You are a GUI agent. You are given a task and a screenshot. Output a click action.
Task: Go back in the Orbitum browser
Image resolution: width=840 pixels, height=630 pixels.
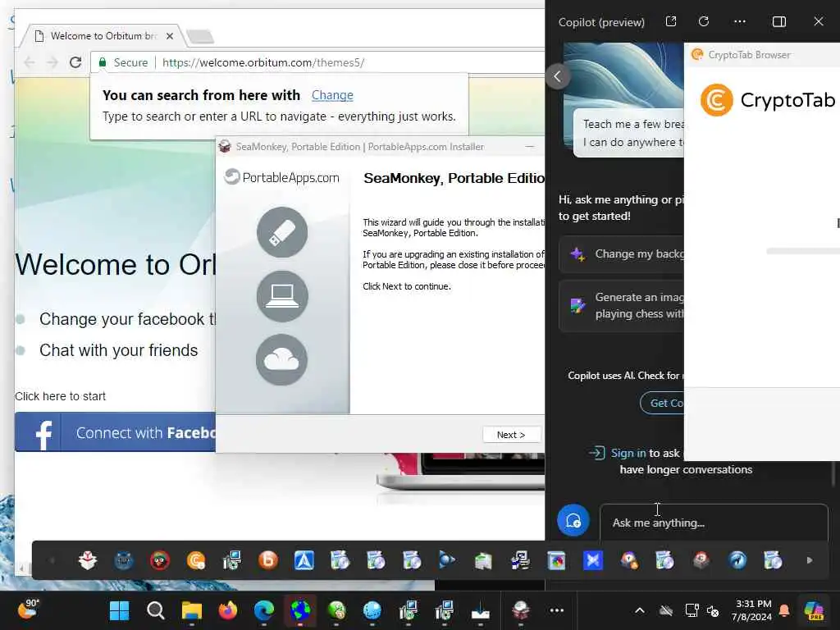point(30,62)
